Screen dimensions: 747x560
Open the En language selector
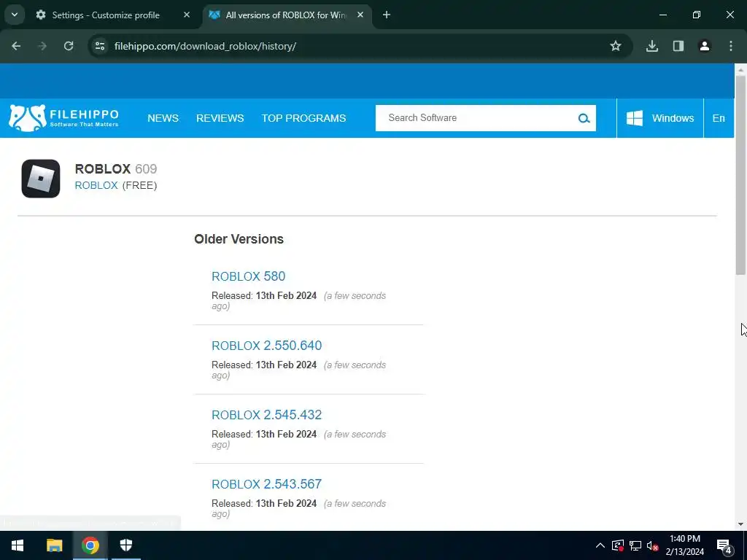point(719,118)
